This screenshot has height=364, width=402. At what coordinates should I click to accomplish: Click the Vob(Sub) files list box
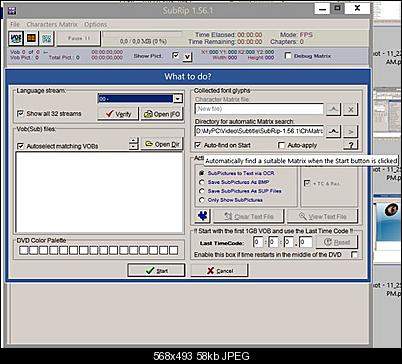[99, 192]
